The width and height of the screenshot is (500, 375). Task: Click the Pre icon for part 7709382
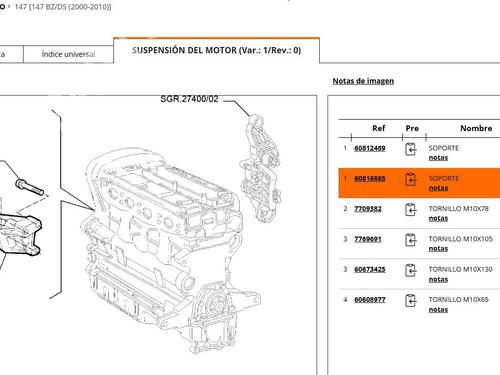(x=411, y=210)
